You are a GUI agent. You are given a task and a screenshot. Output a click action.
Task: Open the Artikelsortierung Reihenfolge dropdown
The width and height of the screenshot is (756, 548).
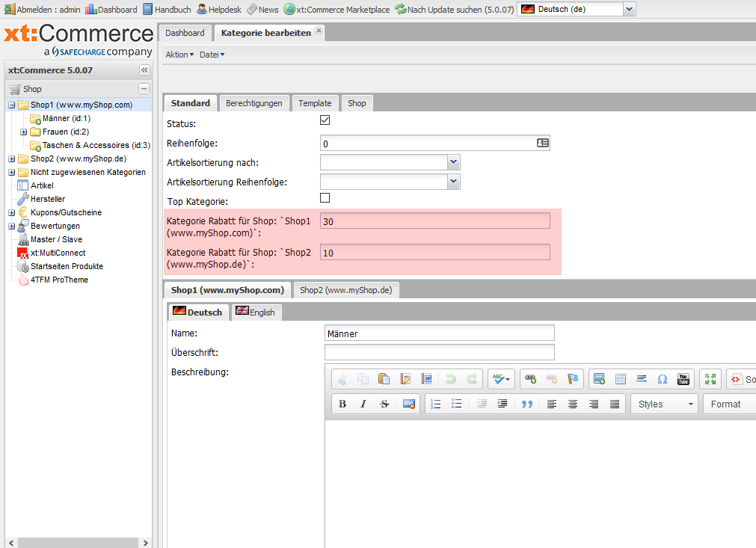453,182
